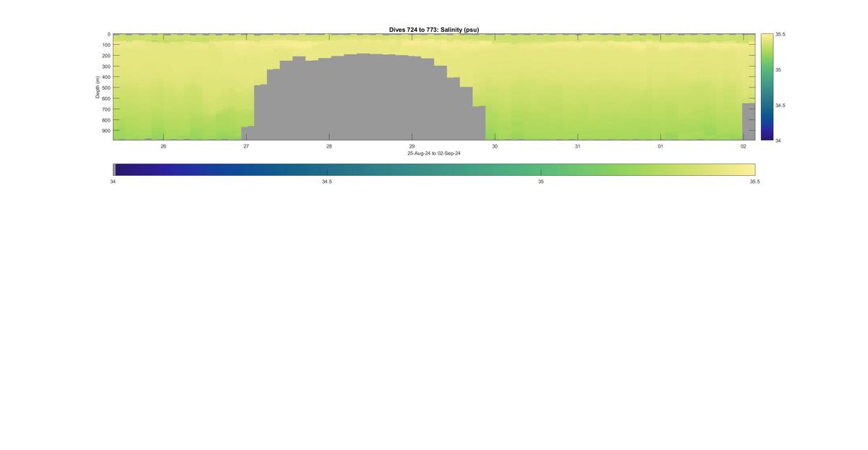Click "34.5" label on the vertical colorbar
868x450 pixels.
[780, 105]
